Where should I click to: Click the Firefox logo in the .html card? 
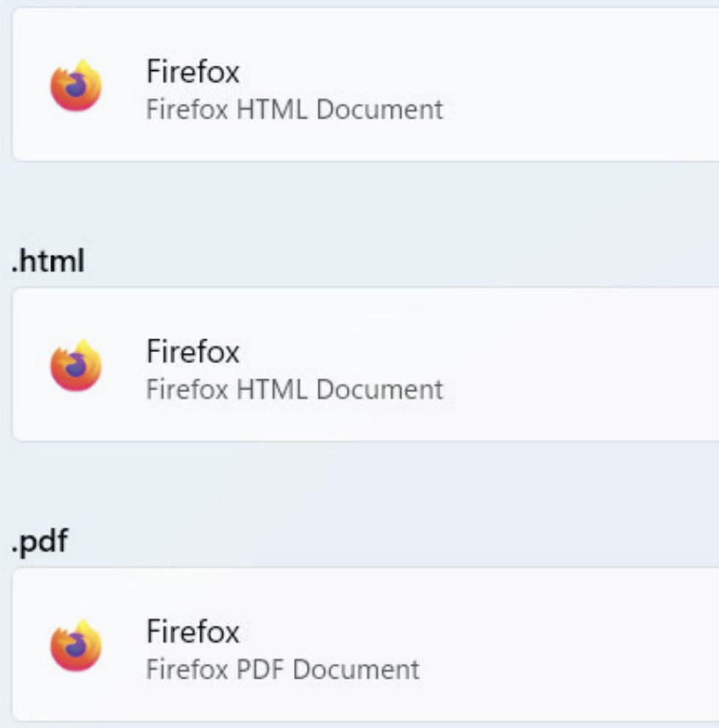point(76,365)
